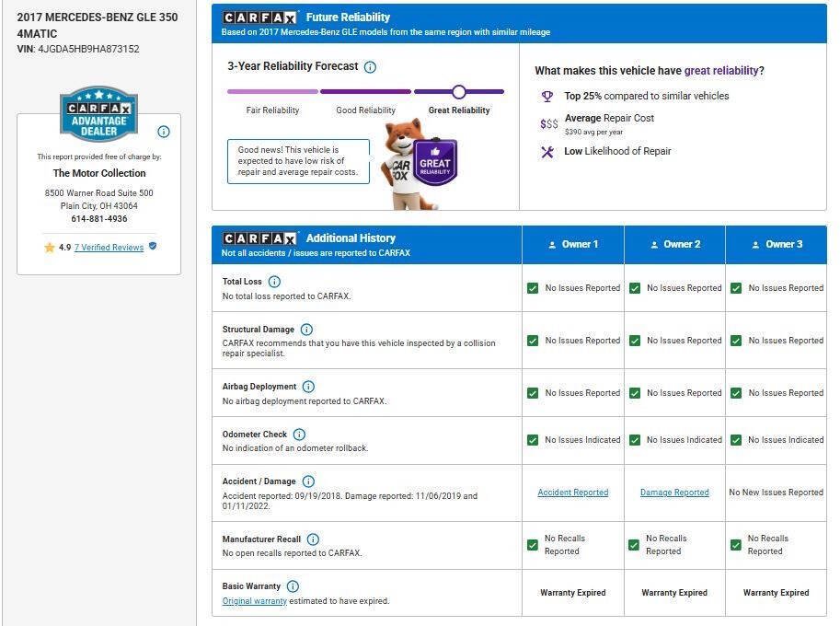The image size is (840, 626).
Task: Click Owner 3 Structural Damage green checkmark
Action: pyautogui.click(x=736, y=341)
